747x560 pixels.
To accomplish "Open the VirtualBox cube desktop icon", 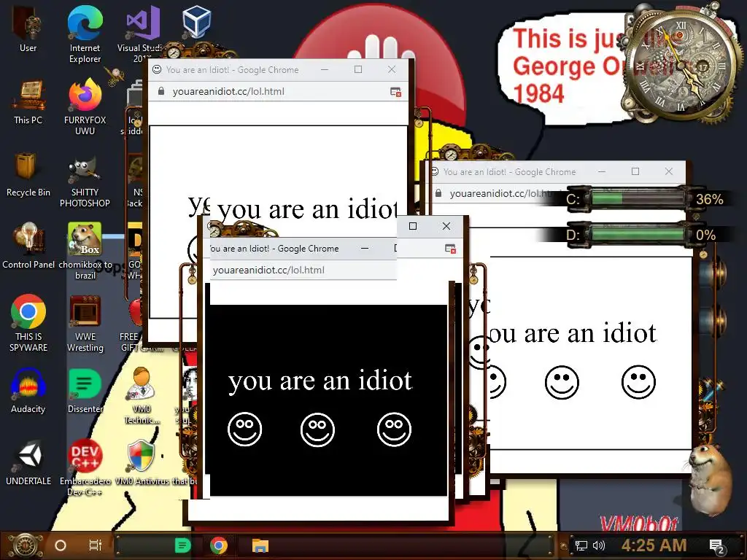I will pyautogui.click(x=196, y=22).
